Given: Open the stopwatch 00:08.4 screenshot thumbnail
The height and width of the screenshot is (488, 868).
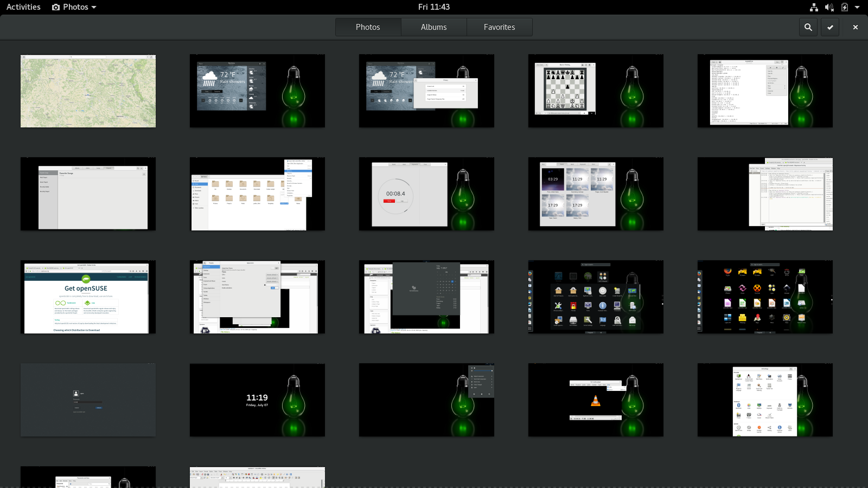Looking at the screenshot, I should tap(426, 194).
